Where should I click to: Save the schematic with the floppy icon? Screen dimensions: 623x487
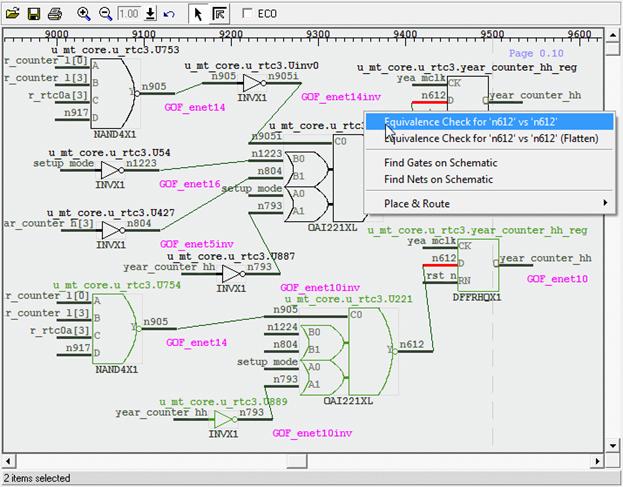[x=33, y=13]
